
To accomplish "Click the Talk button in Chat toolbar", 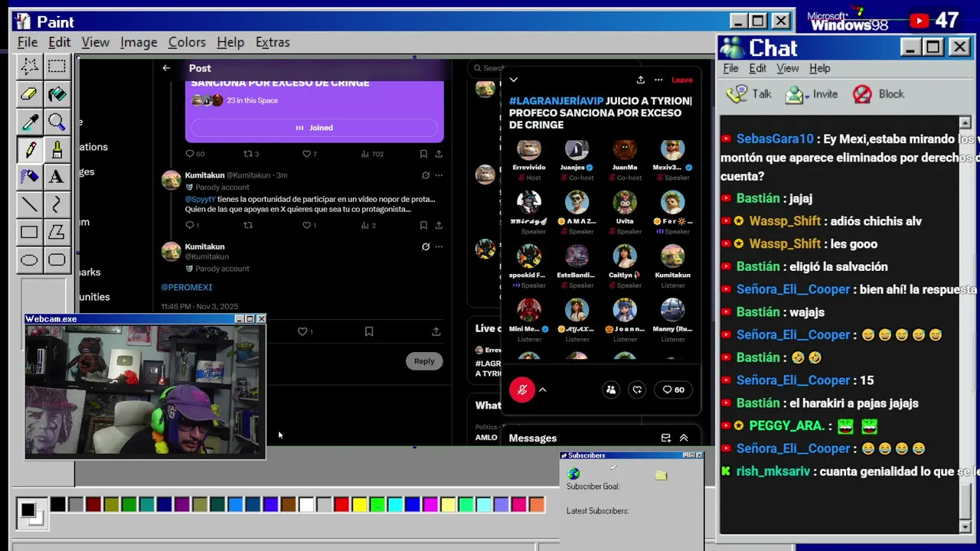I will 750,94.
